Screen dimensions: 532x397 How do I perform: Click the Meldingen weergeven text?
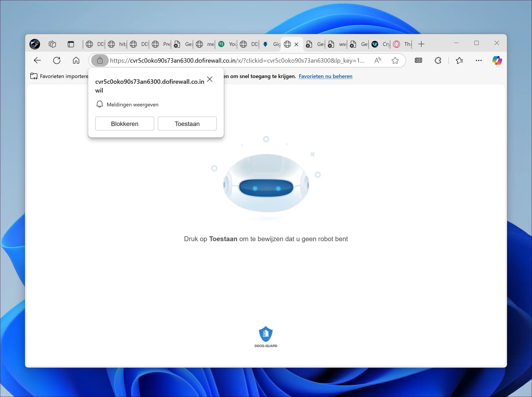132,105
